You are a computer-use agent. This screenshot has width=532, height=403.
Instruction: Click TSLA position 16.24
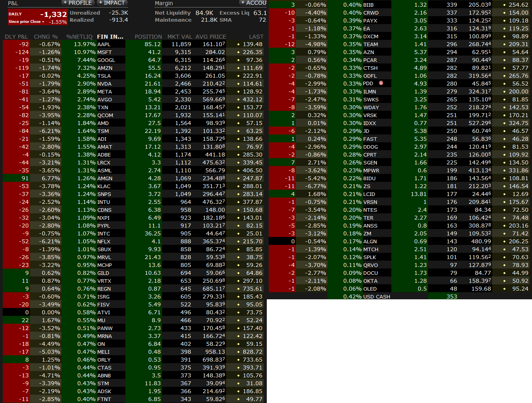[153, 76]
